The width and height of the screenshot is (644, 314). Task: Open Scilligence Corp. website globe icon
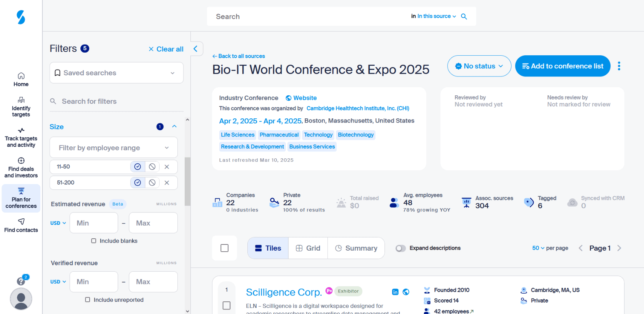406,292
